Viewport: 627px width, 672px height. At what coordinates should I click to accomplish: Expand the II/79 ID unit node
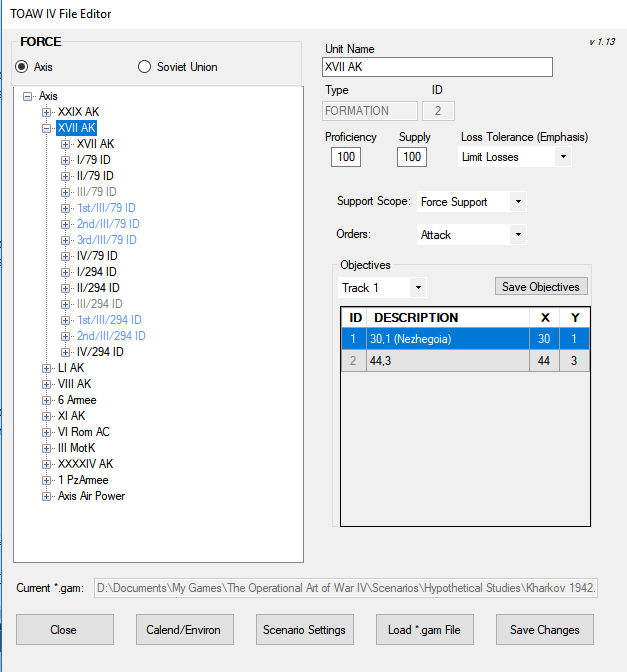pyautogui.click(x=65, y=176)
